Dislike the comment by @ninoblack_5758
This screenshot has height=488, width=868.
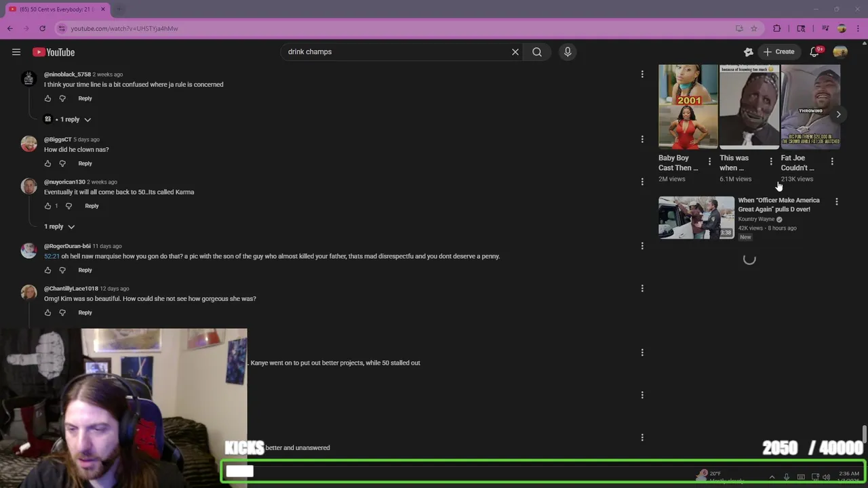(62, 98)
